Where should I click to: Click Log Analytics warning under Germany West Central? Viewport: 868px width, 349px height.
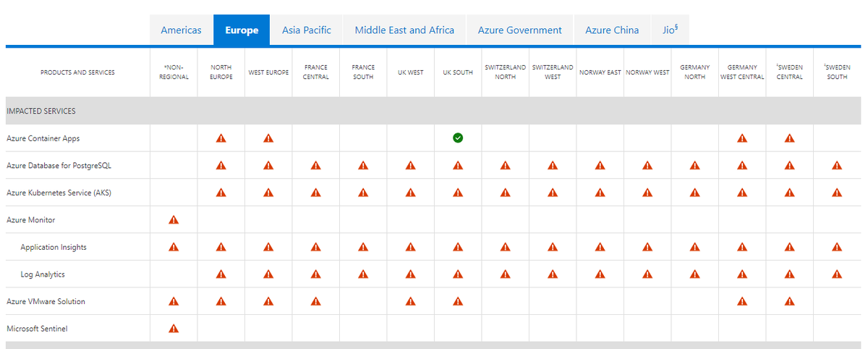pos(742,274)
